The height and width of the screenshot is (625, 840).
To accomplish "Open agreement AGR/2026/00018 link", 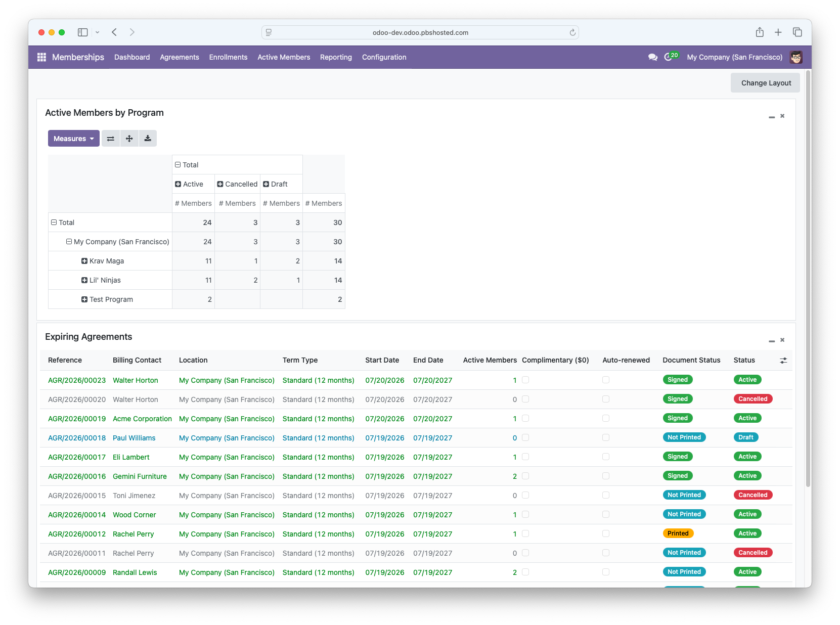I will click(x=77, y=438).
